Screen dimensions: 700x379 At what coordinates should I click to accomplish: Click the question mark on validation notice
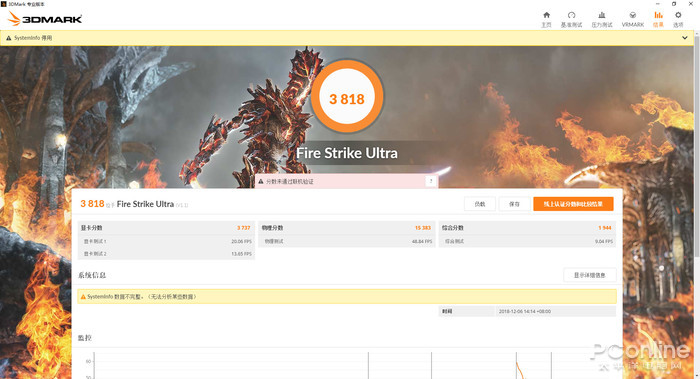(x=431, y=181)
